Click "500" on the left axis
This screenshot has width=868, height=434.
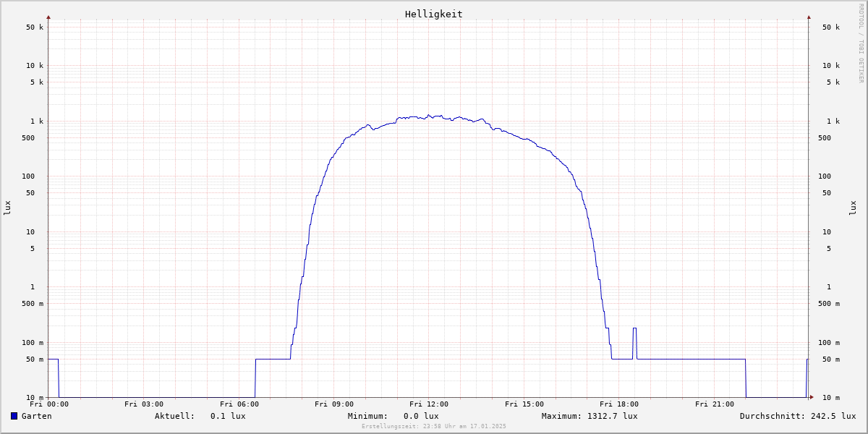(28, 137)
